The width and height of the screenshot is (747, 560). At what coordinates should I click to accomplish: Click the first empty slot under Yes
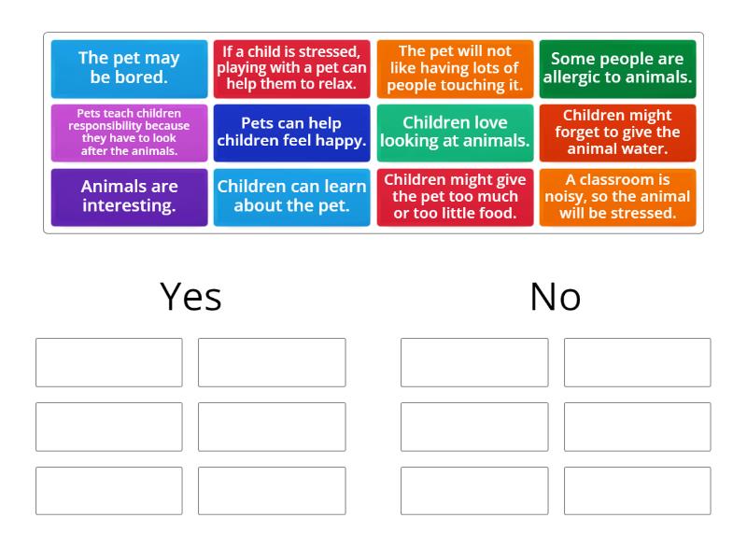tap(109, 362)
